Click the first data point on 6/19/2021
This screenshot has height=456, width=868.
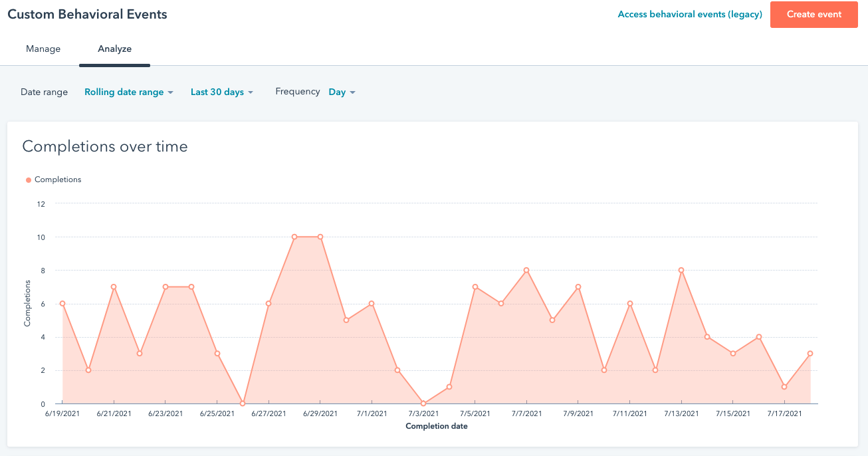62,304
